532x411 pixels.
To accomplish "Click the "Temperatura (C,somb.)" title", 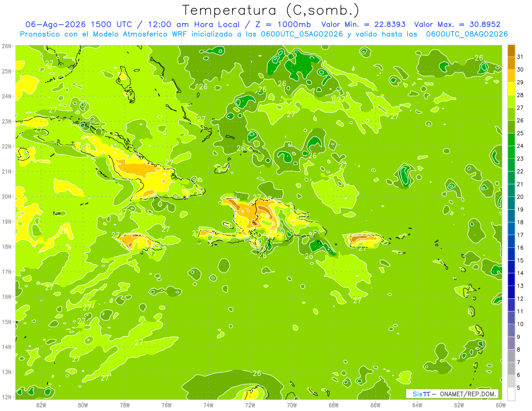I will (x=271, y=11).
